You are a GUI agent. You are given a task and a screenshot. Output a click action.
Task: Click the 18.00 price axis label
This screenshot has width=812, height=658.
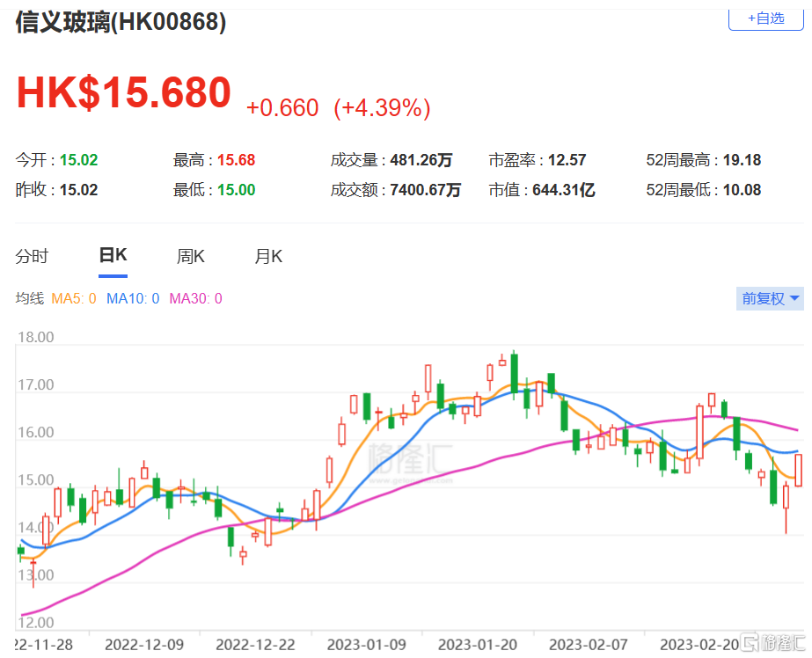click(36, 338)
